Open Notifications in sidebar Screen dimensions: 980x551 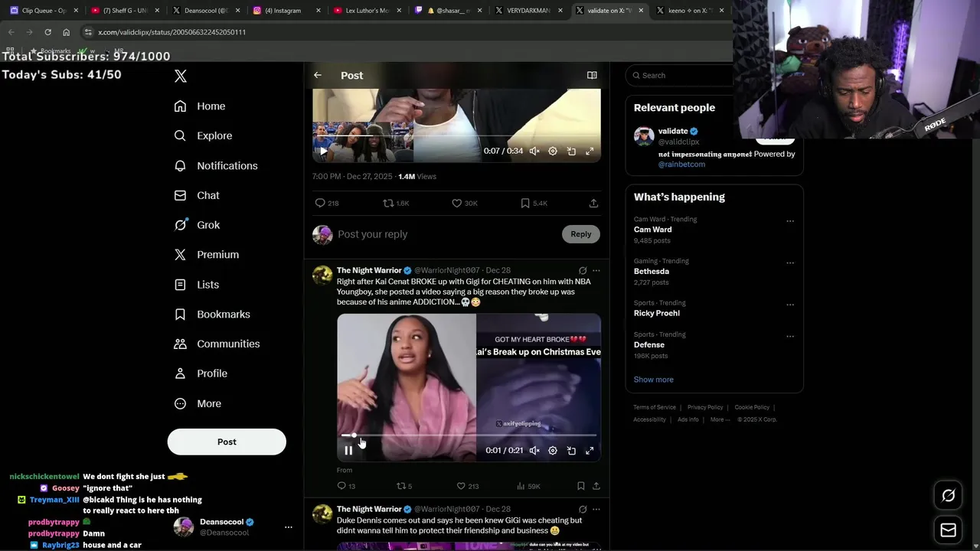tap(216, 165)
